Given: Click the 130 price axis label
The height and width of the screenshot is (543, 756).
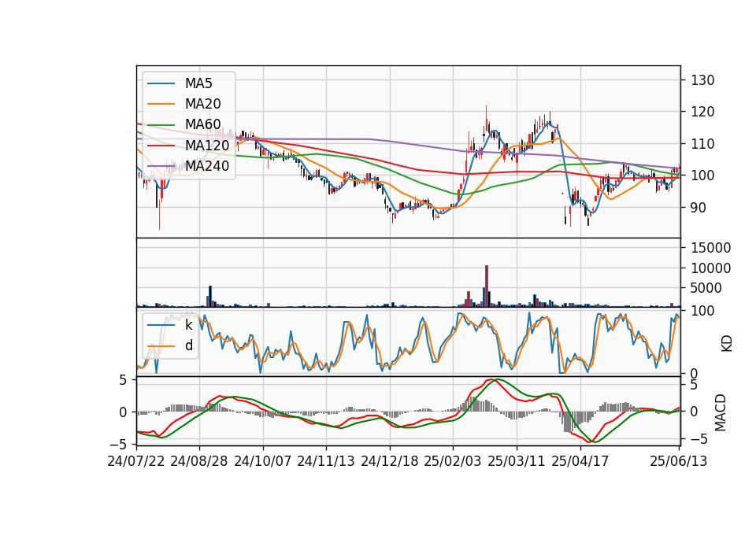Looking at the screenshot, I should (x=702, y=80).
